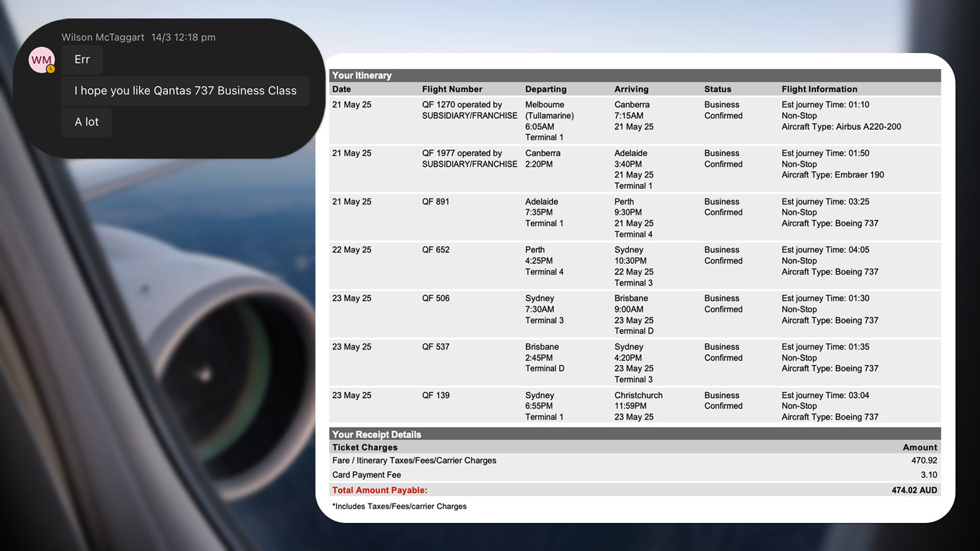Click Business Confirmed status for QF 139
The width and height of the screenshot is (980, 551).
pos(723,400)
